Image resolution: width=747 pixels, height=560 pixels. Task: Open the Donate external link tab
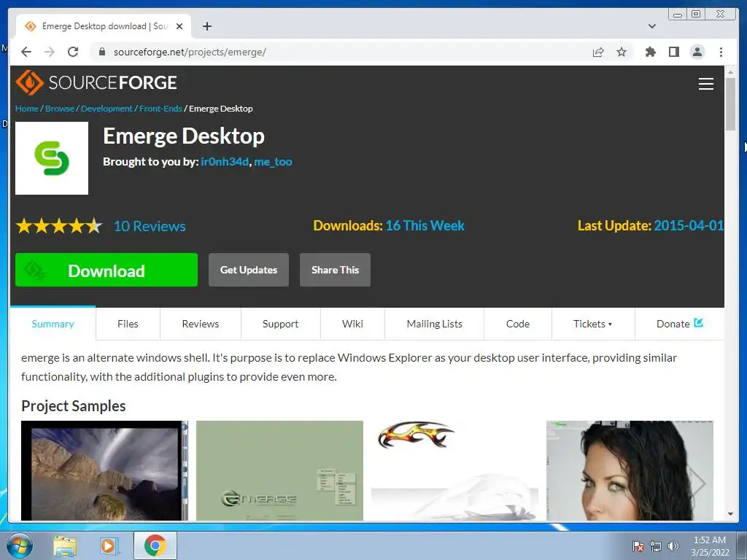click(x=680, y=324)
